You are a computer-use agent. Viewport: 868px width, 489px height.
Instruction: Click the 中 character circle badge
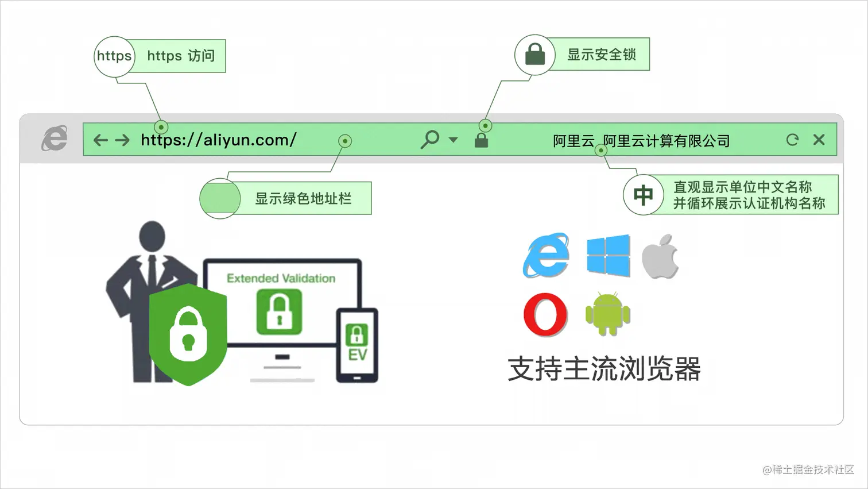pyautogui.click(x=644, y=195)
